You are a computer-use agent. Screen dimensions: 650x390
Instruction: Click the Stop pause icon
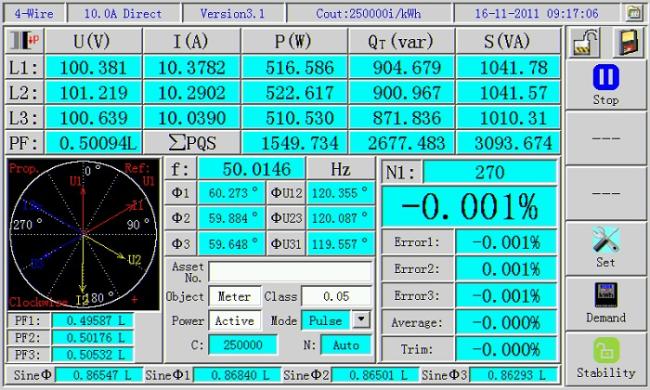(606, 77)
